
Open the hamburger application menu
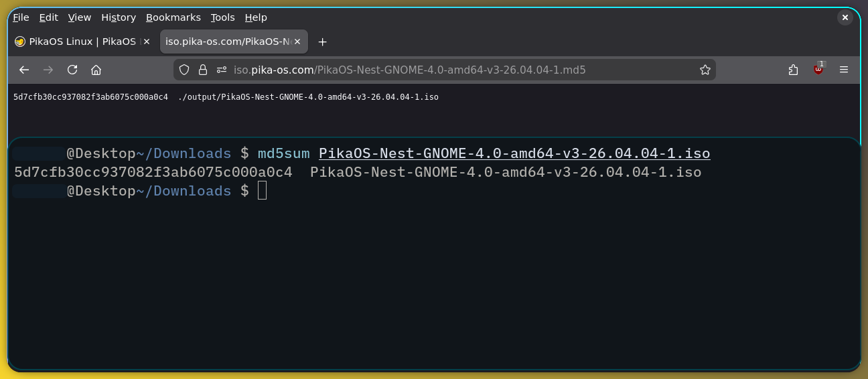tap(844, 70)
